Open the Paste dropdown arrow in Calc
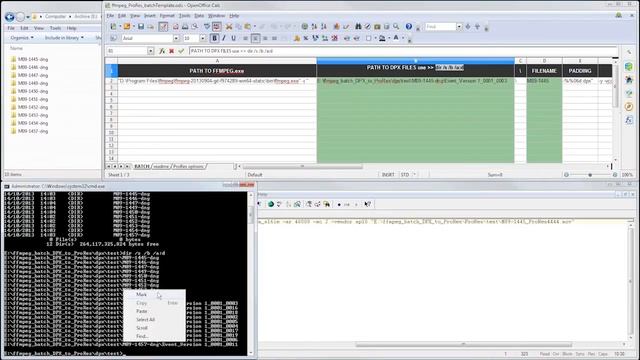 [x=255, y=27]
